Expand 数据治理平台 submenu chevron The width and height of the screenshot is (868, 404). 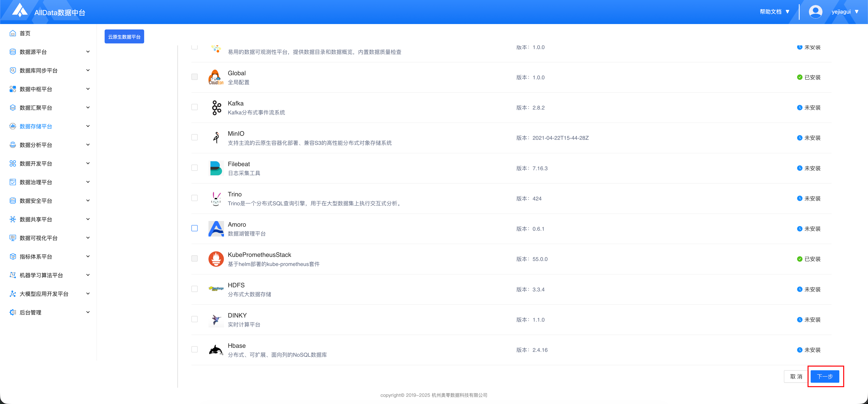click(88, 182)
